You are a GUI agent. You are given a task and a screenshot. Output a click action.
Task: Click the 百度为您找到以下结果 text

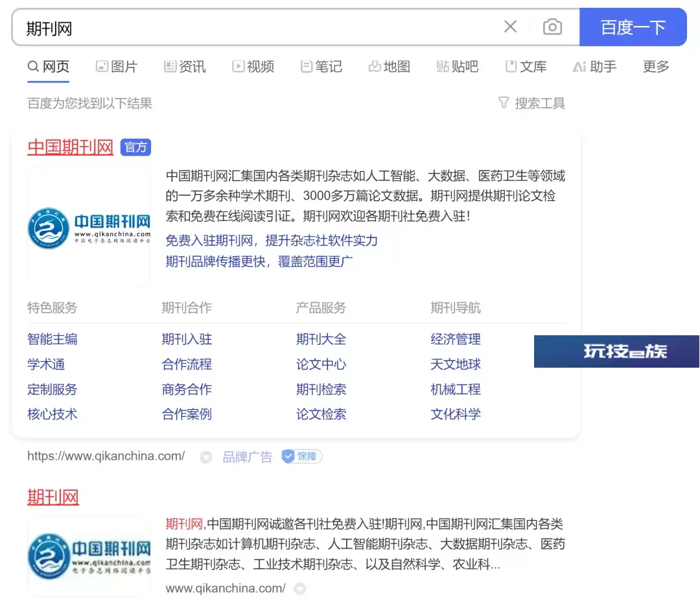click(89, 104)
